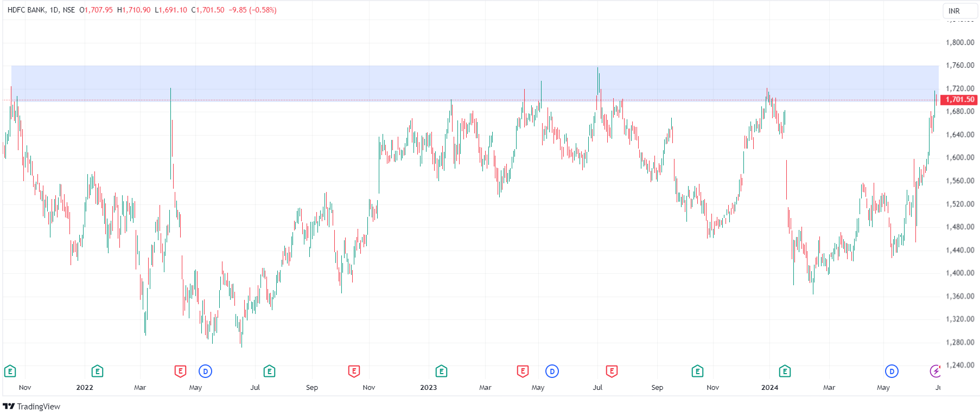Open the green earnings marker after Jul 2022
The image size is (980, 417).
(269, 371)
